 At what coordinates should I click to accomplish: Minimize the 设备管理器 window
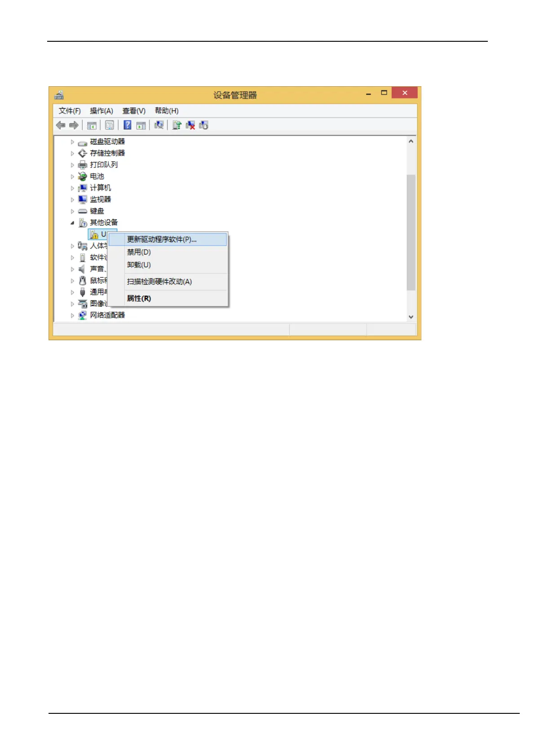point(368,93)
